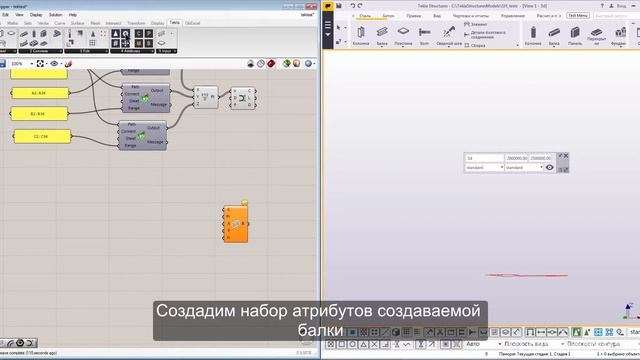640x360 pixels.
Task: Click the red preview-off icon in canvas toolbar
Action: point(271,64)
